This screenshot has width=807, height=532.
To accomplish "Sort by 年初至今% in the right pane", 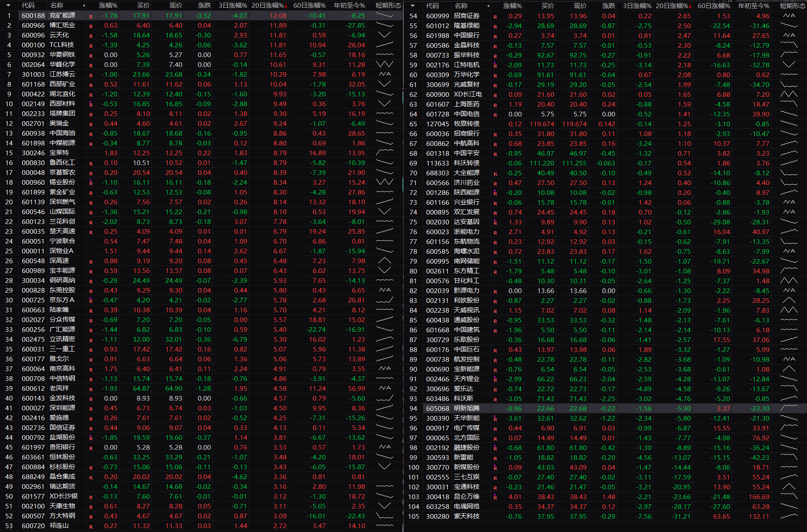I will tap(754, 6).
